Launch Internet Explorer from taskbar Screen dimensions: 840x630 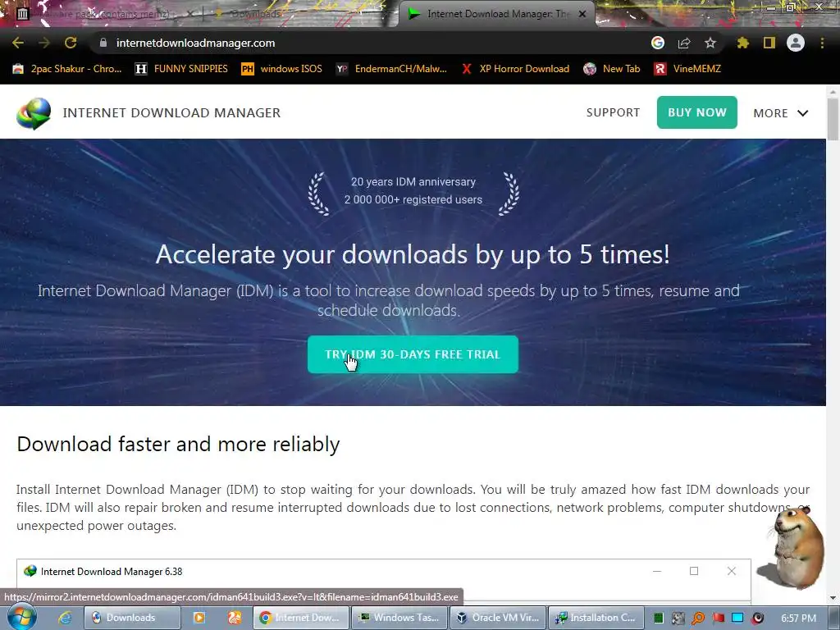[65, 618]
